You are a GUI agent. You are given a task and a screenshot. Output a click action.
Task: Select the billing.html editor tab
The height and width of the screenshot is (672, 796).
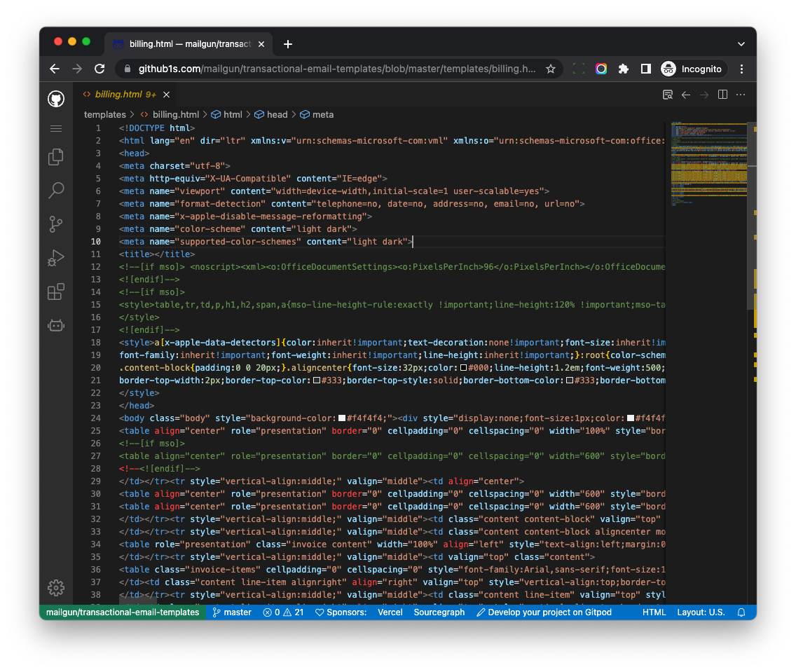click(x=118, y=95)
